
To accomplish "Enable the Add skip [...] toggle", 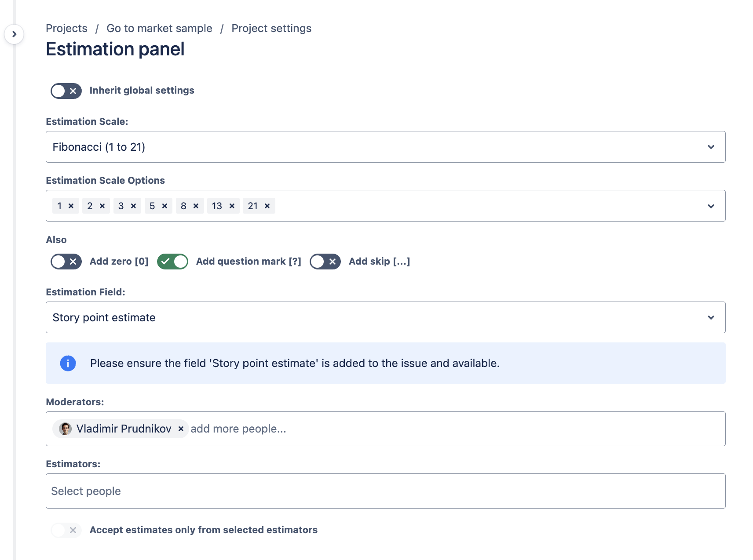I will (325, 262).
